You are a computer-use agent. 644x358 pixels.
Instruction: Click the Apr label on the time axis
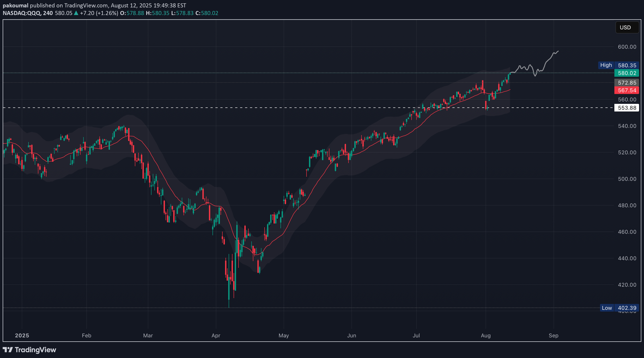216,336
